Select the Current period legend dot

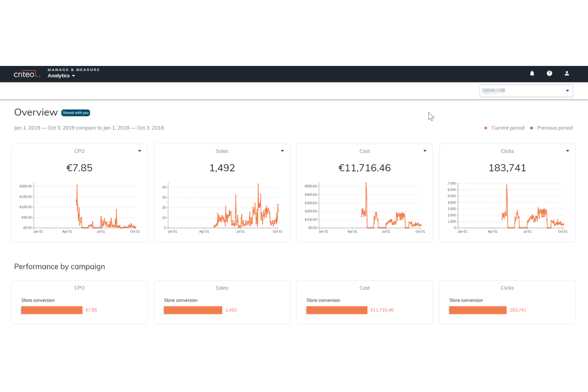(485, 128)
